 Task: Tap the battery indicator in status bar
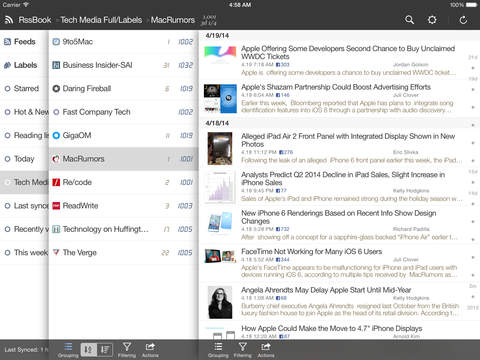coord(471,5)
